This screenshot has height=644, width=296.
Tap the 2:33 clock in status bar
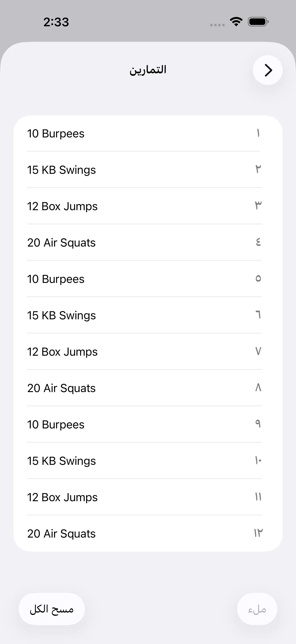[x=56, y=22]
